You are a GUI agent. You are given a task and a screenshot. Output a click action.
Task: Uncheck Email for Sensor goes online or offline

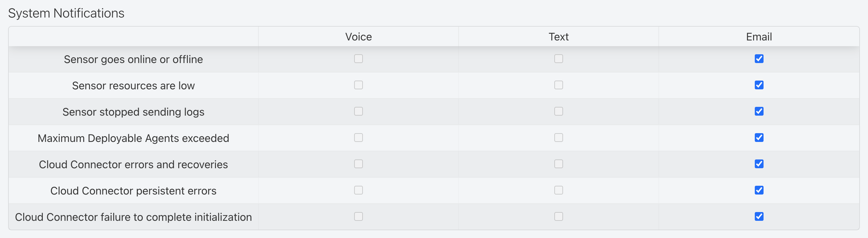coord(759,59)
